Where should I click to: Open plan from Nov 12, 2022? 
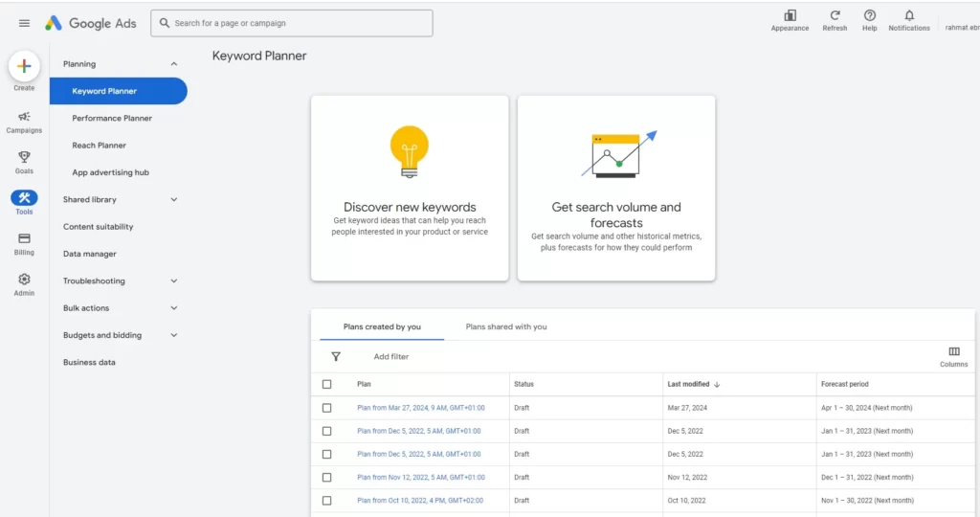tap(421, 477)
